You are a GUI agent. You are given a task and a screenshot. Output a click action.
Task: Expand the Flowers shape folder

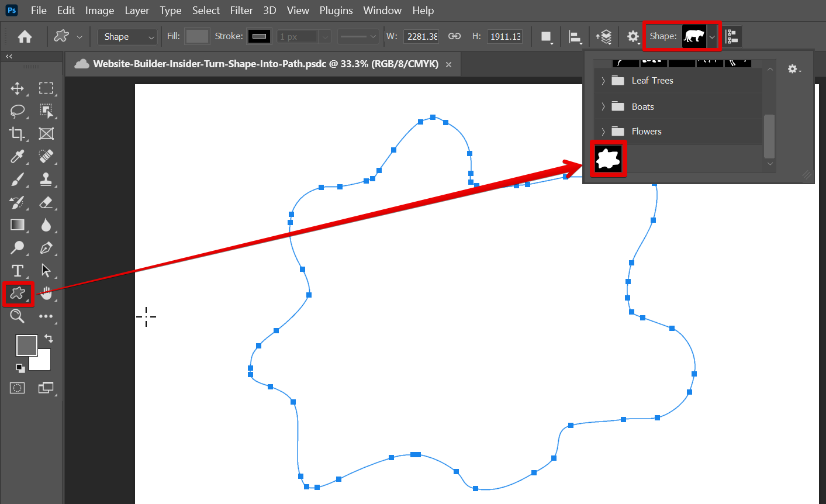[x=603, y=132]
